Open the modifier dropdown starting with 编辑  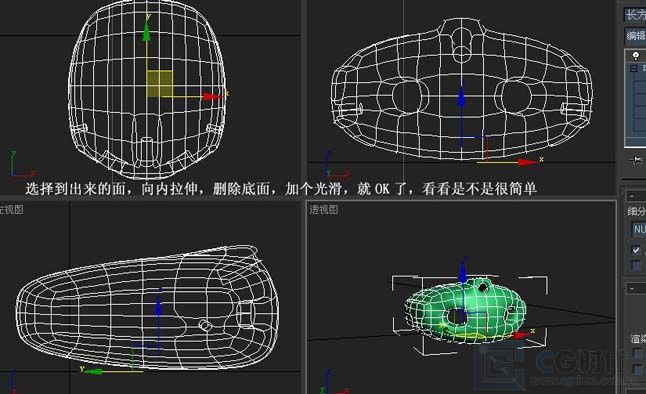(x=635, y=35)
